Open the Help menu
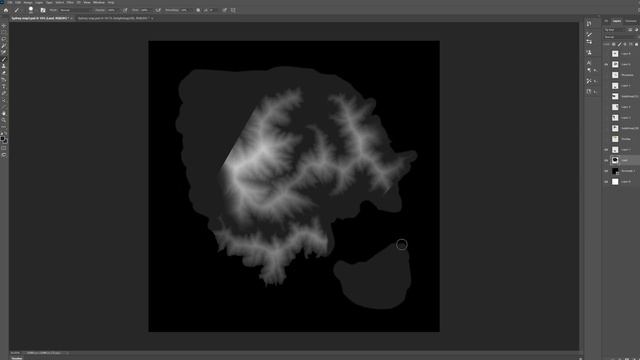Screen dimensions: 640x360 [111, 2]
